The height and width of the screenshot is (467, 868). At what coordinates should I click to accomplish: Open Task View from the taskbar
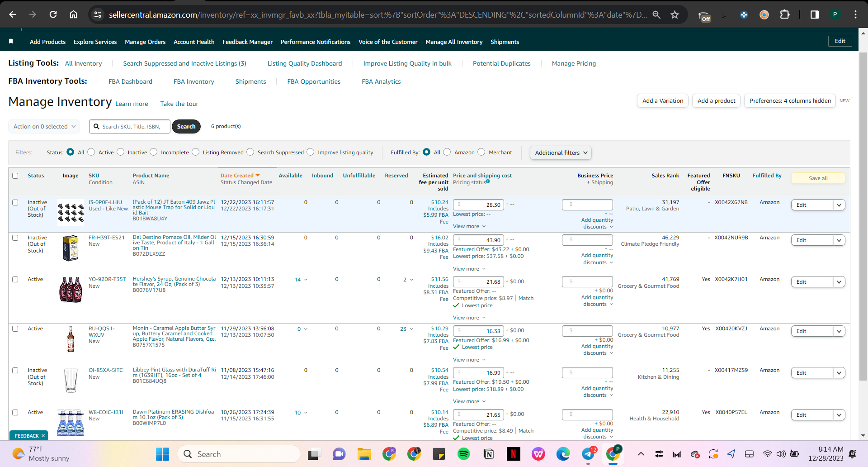click(314, 454)
